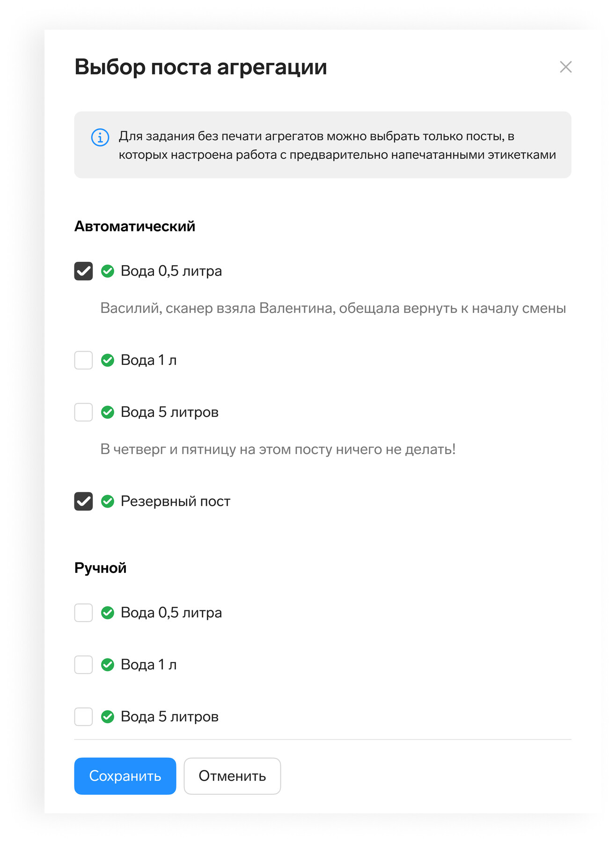Click green status icon of manual Вода 1 л
Image resolution: width=616 pixels, height=843 pixels.
pos(108,665)
